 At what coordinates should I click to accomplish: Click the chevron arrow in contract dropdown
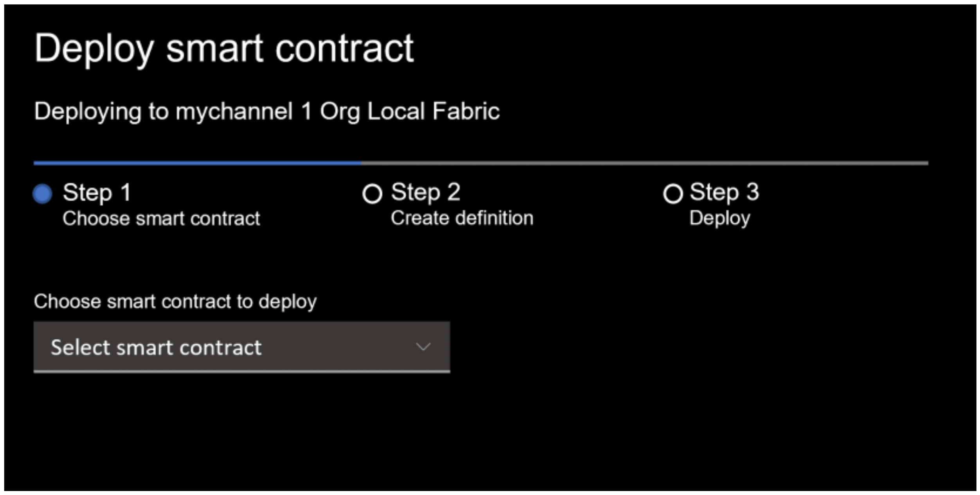coord(423,347)
